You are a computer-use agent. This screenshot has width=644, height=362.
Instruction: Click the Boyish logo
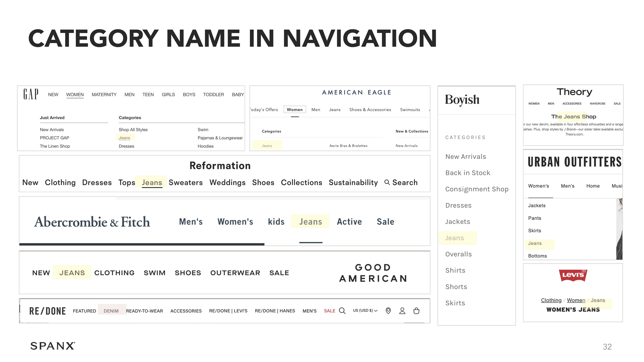click(x=462, y=100)
